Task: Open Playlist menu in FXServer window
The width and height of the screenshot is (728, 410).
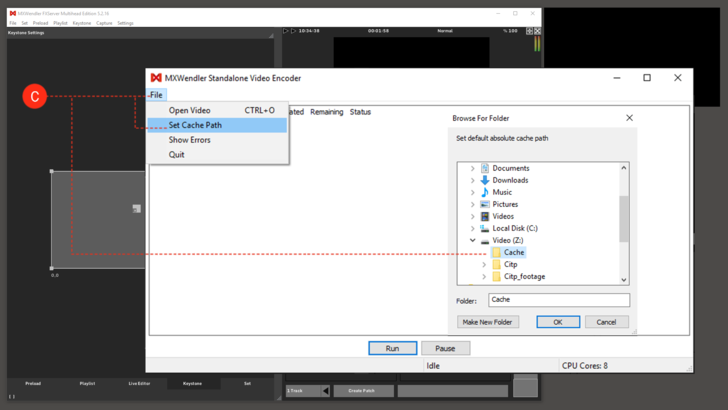Action: (60, 23)
